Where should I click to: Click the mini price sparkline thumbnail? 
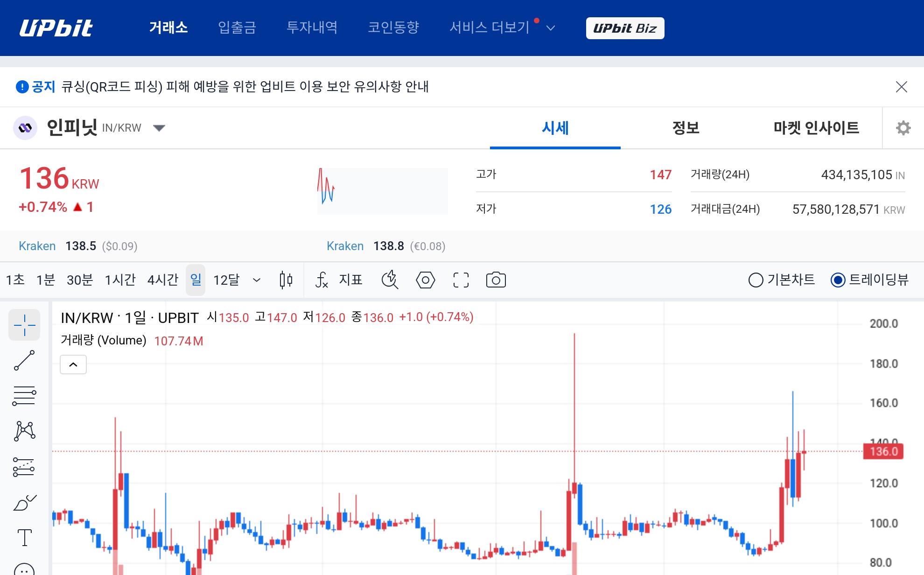pyautogui.click(x=382, y=190)
